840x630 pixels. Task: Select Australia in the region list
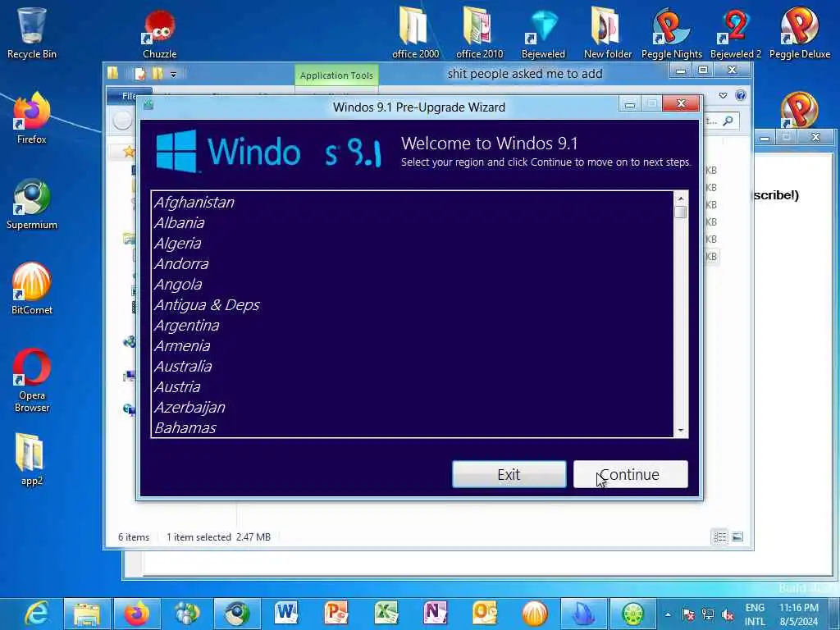pyautogui.click(x=412, y=367)
